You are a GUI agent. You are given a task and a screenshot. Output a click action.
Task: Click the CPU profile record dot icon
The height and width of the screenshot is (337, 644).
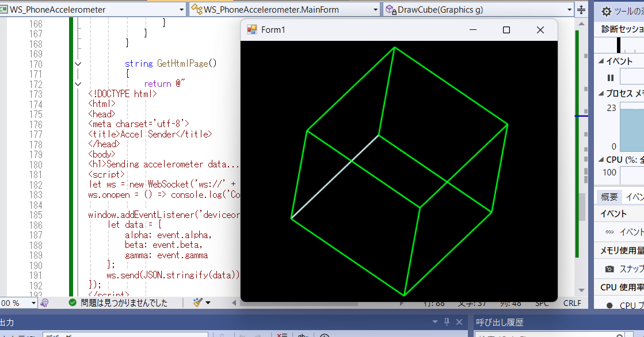[609, 305]
